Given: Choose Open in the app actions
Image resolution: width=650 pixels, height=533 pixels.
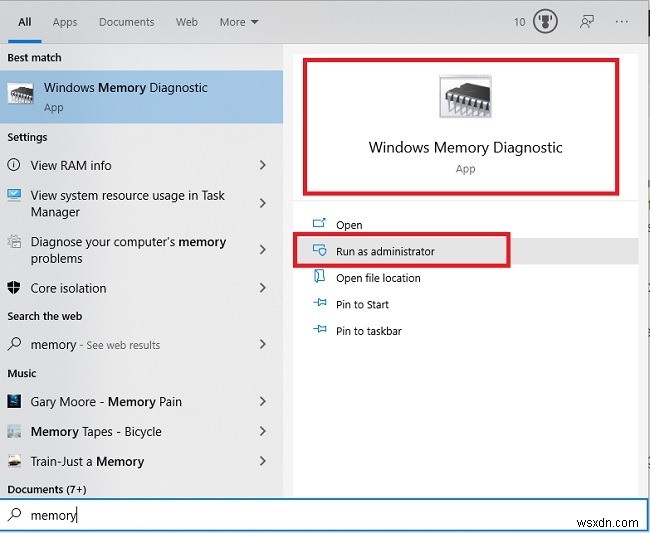Looking at the screenshot, I should tap(465, 225).
